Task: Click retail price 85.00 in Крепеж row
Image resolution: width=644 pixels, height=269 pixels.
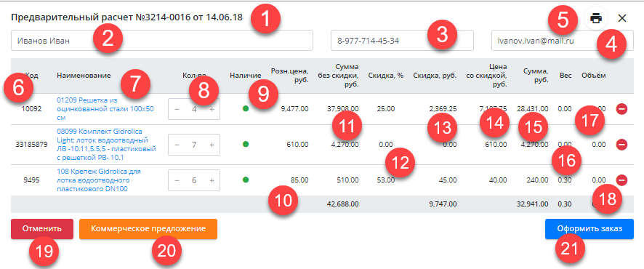Action: point(300,180)
